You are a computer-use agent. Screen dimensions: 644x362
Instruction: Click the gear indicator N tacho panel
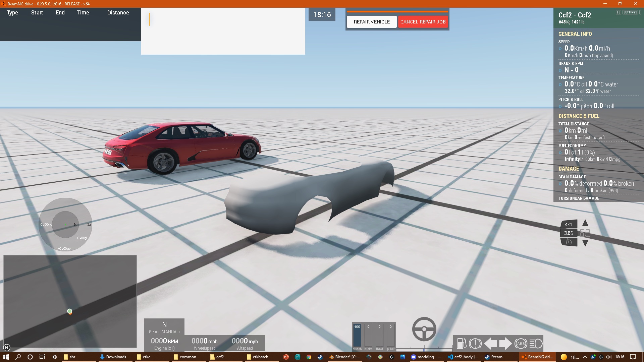tap(164, 327)
